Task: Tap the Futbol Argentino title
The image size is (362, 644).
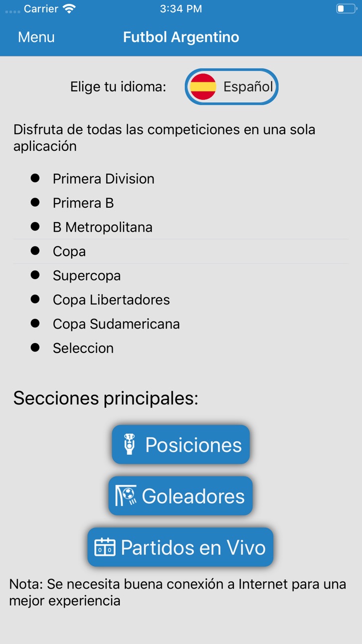Action: coord(181,37)
